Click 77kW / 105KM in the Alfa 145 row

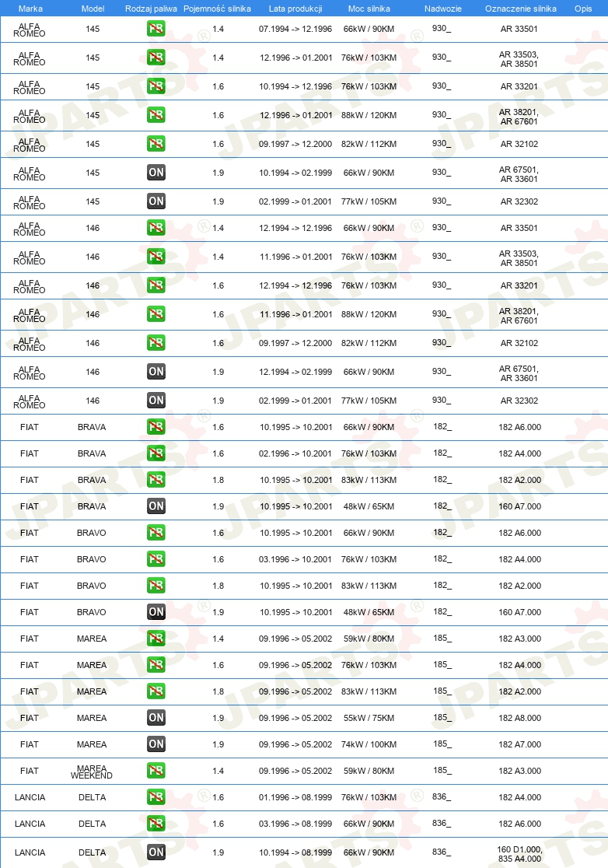(369, 201)
